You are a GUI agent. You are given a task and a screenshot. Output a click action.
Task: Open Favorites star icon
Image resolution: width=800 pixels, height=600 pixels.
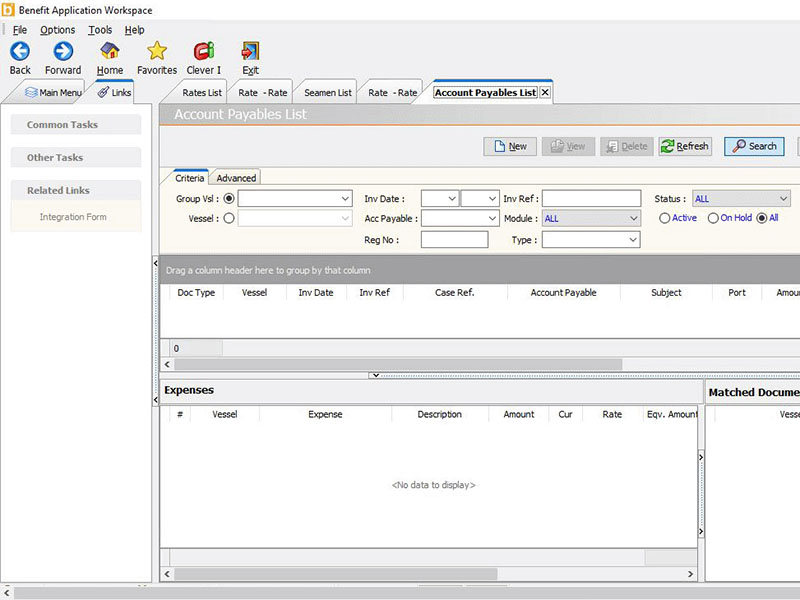tap(157, 51)
